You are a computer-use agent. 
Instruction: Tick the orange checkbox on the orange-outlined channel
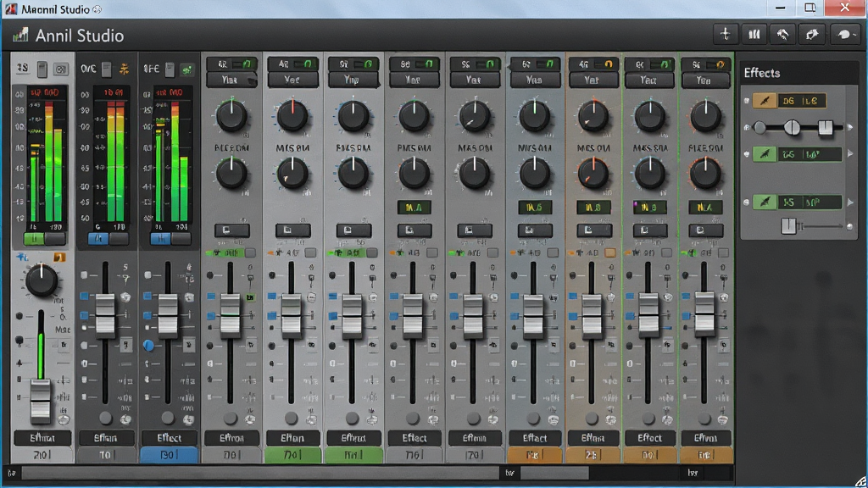coord(610,252)
